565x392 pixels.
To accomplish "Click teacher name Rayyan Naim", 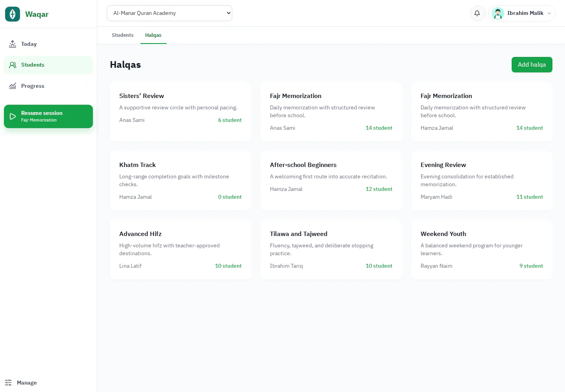I will tap(436, 266).
